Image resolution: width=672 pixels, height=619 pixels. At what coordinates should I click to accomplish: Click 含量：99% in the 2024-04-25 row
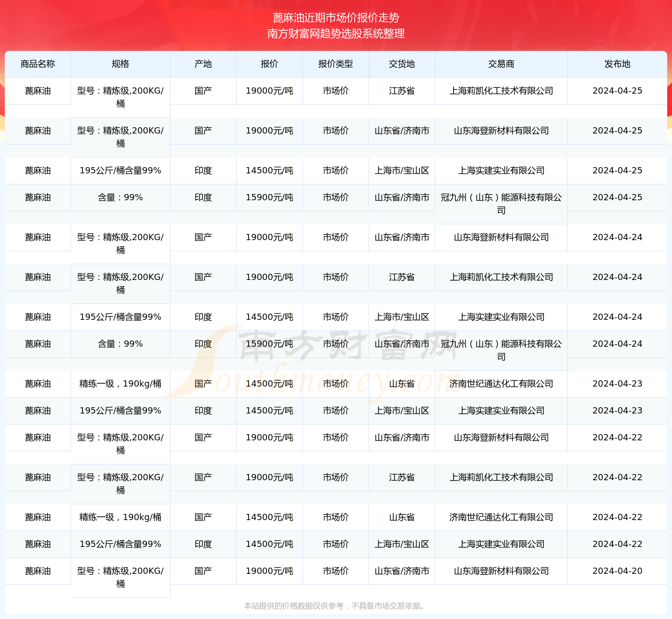coord(120,197)
